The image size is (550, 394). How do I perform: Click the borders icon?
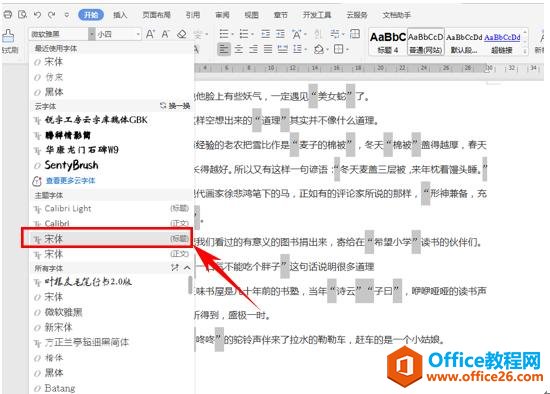tap(338, 49)
